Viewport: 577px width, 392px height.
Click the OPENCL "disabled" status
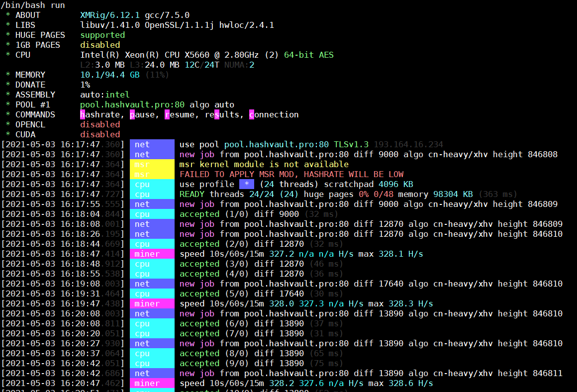[100, 124]
